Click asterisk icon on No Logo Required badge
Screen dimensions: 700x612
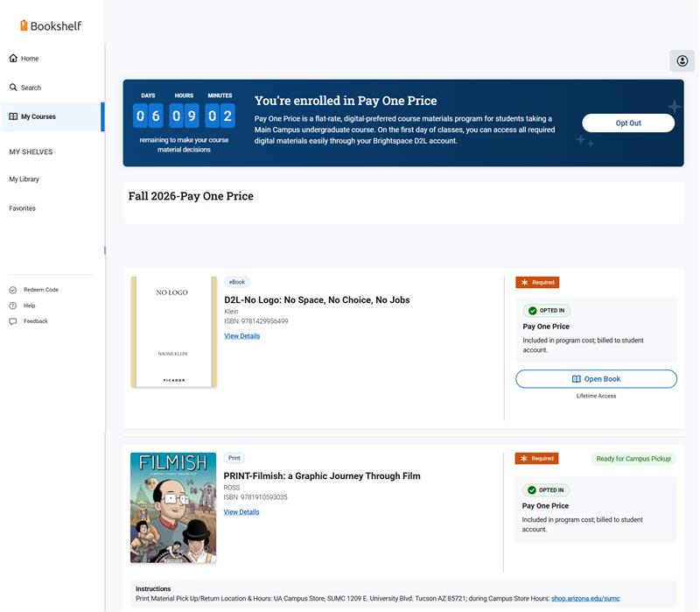(524, 282)
